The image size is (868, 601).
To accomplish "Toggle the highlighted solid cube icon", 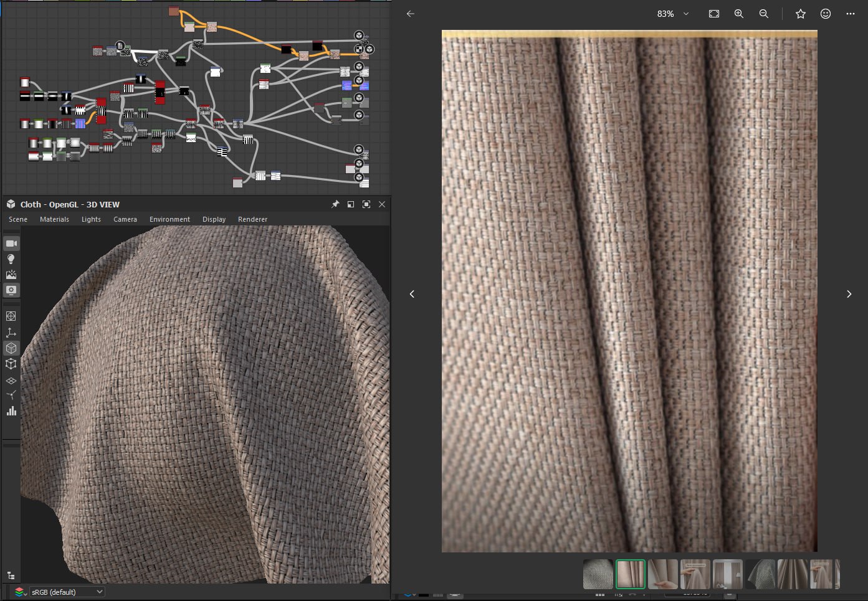I will [11, 348].
